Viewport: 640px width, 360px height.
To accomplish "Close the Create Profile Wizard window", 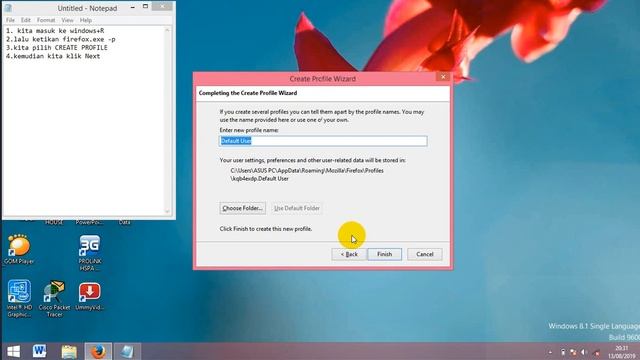I will click(443, 76).
